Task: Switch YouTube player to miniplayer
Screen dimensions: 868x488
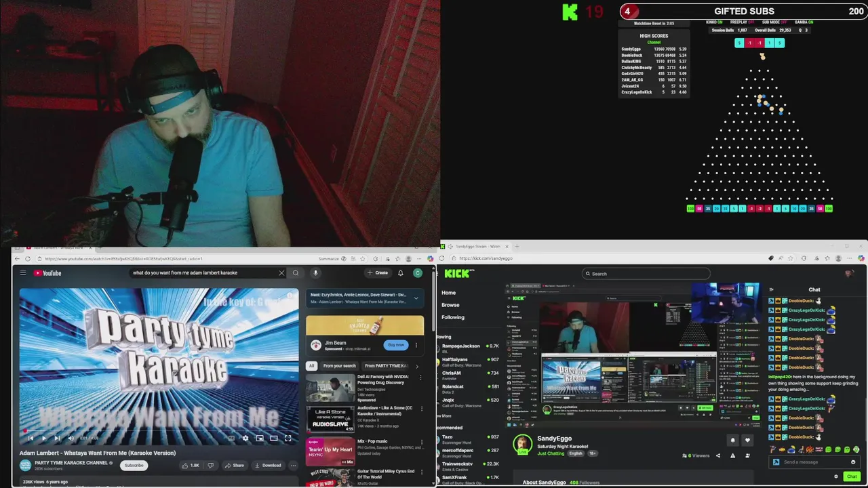Action: 260,439
